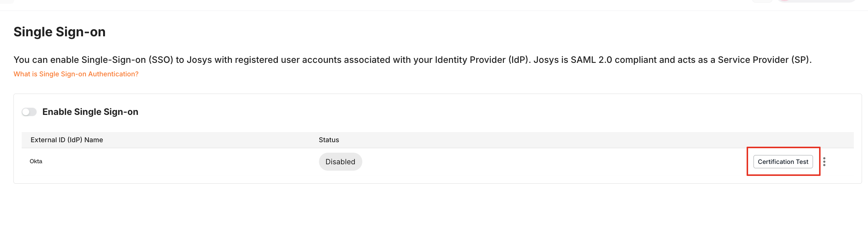Click the Disabled status badge
The width and height of the screenshot is (868, 247).
[340, 162]
